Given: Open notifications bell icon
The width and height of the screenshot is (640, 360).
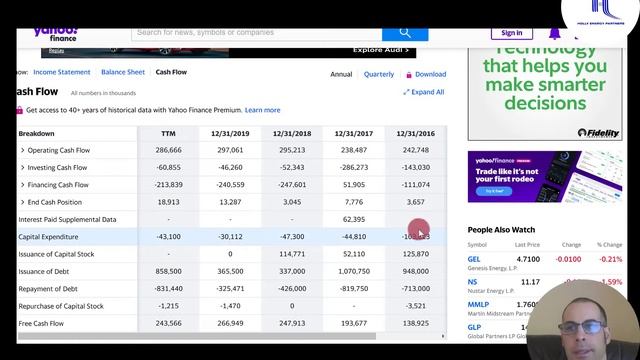Looking at the screenshot, I should click(x=554, y=33).
